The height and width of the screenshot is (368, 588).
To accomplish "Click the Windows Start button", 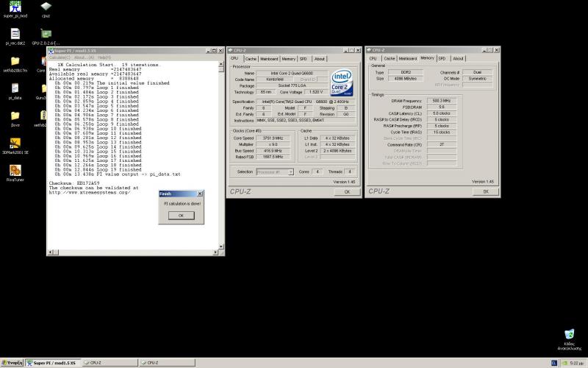I will tap(12, 363).
